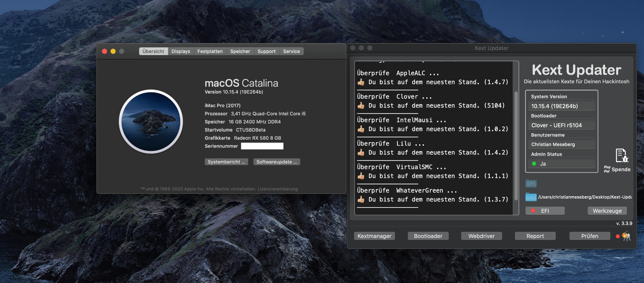The image size is (644, 283).
Task: Switch to the Service tab
Action: (291, 51)
